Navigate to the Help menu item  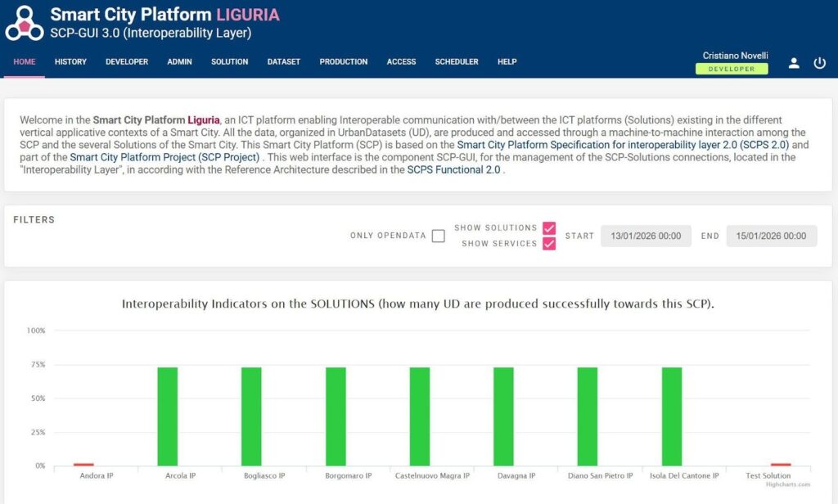507,61
